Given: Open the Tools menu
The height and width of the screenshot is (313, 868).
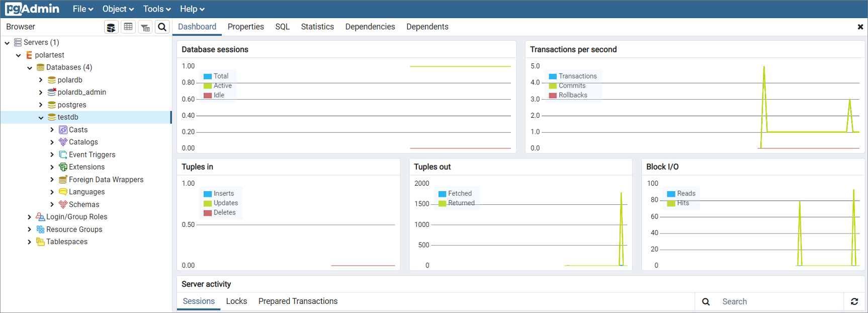Looking at the screenshot, I should (156, 9).
